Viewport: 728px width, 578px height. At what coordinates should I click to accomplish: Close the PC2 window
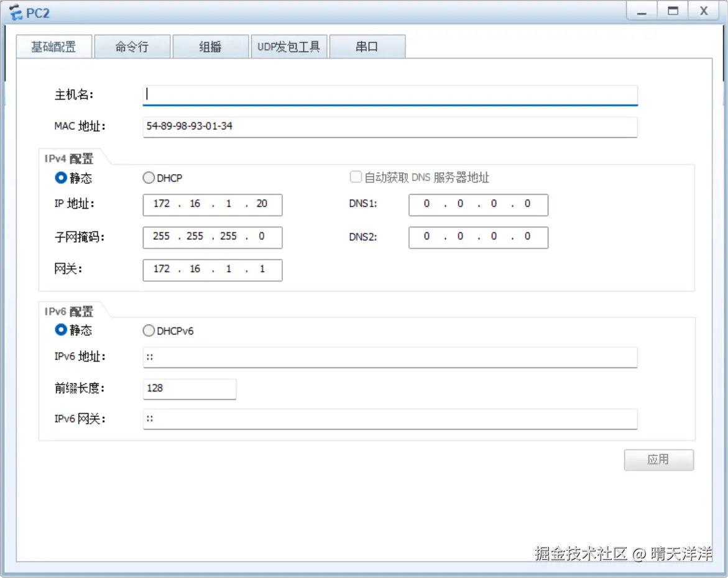tap(704, 11)
